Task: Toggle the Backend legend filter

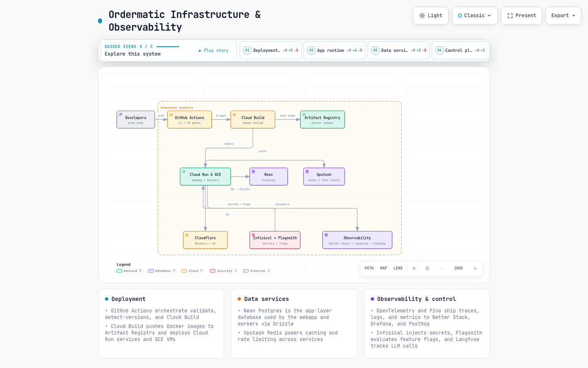Action: [x=129, y=271]
